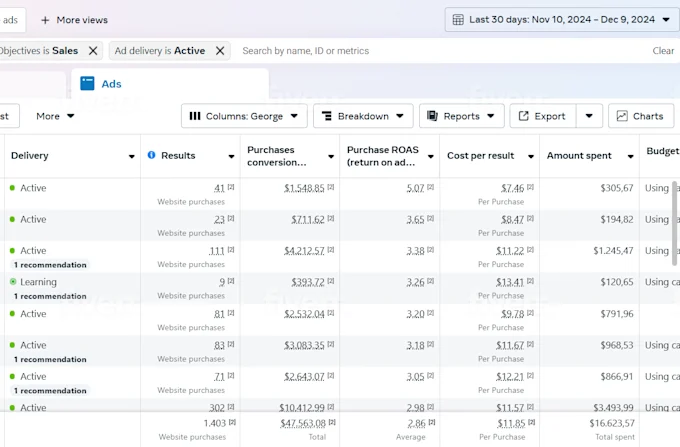
Task: Click the Export arrow icon
Action: [523, 116]
